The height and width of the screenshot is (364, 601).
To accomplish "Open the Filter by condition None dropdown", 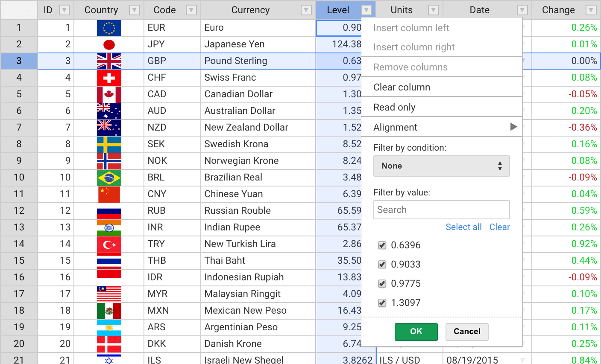I will (441, 166).
